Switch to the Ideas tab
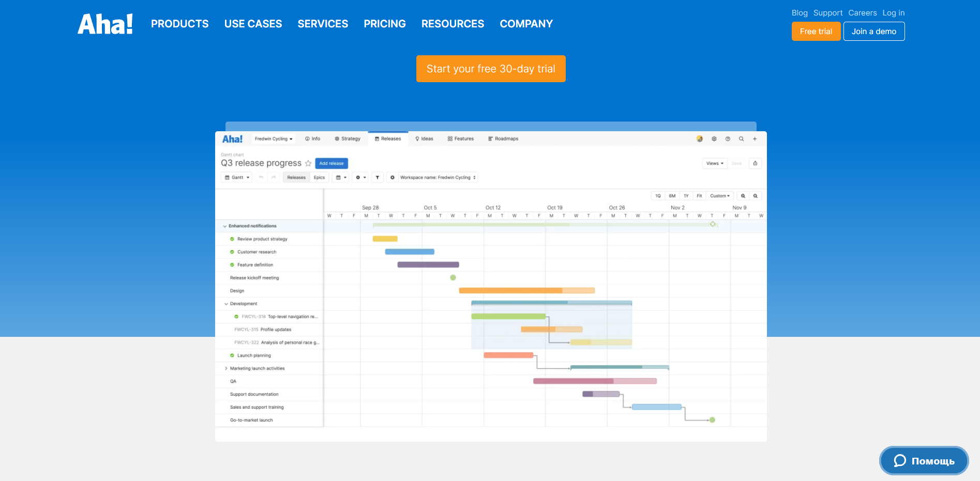The width and height of the screenshot is (980, 481). tap(424, 139)
